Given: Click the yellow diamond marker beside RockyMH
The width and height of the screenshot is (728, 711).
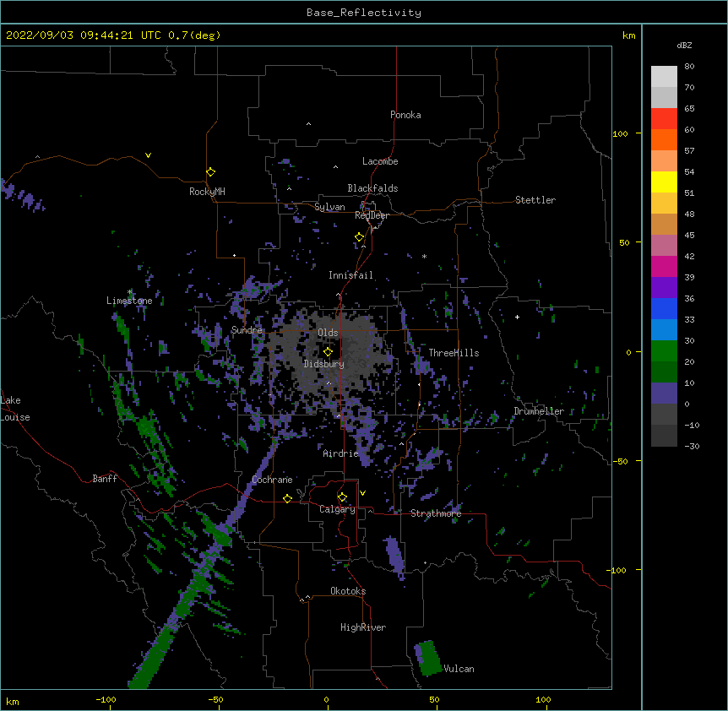Looking at the screenshot, I should [210, 172].
